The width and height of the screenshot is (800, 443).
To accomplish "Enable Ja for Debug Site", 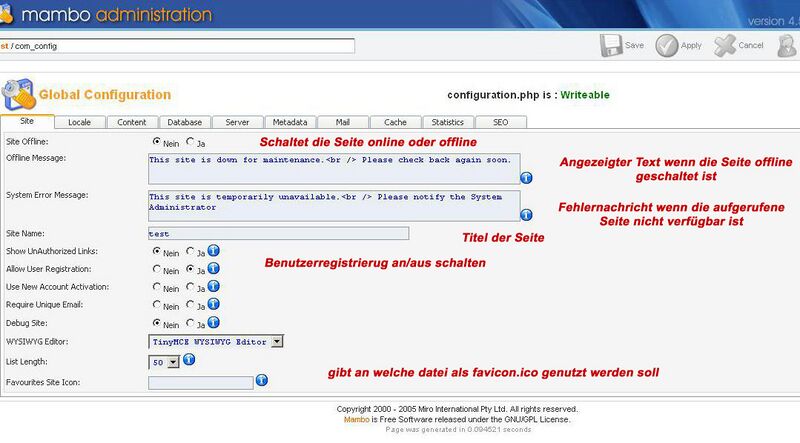I will pyautogui.click(x=191, y=324).
